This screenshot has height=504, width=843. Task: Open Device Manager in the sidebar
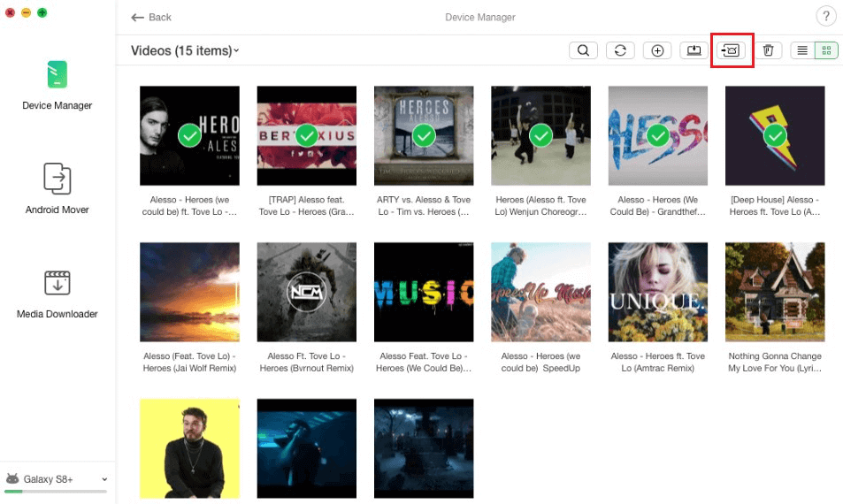click(57, 86)
